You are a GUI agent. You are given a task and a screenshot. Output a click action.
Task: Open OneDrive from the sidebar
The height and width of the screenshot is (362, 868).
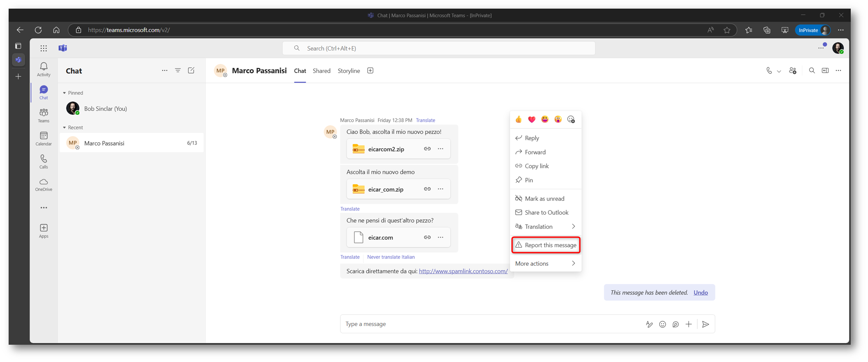(44, 185)
